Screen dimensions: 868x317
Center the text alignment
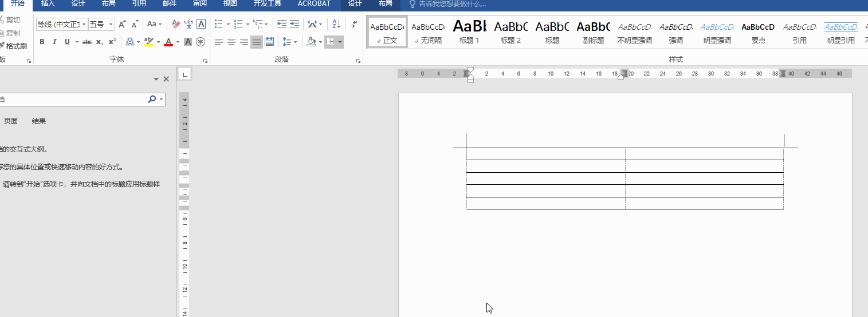tap(231, 42)
